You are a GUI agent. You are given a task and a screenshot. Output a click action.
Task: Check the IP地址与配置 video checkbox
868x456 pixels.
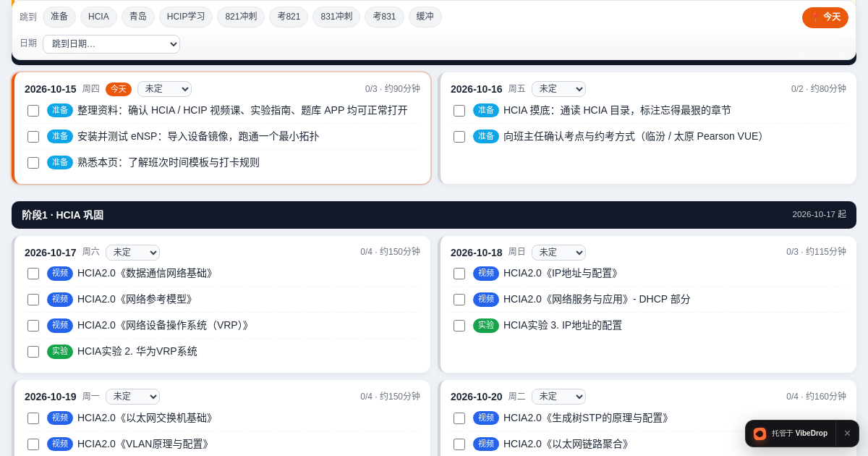pyautogui.click(x=459, y=274)
